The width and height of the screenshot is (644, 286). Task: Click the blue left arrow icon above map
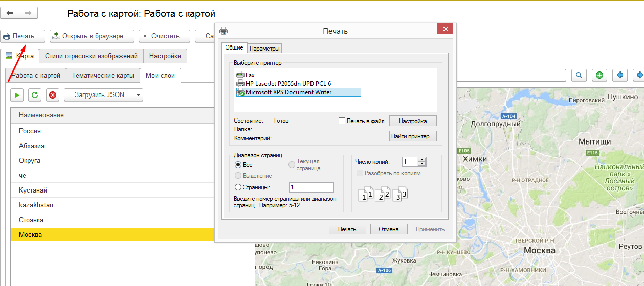620,75
